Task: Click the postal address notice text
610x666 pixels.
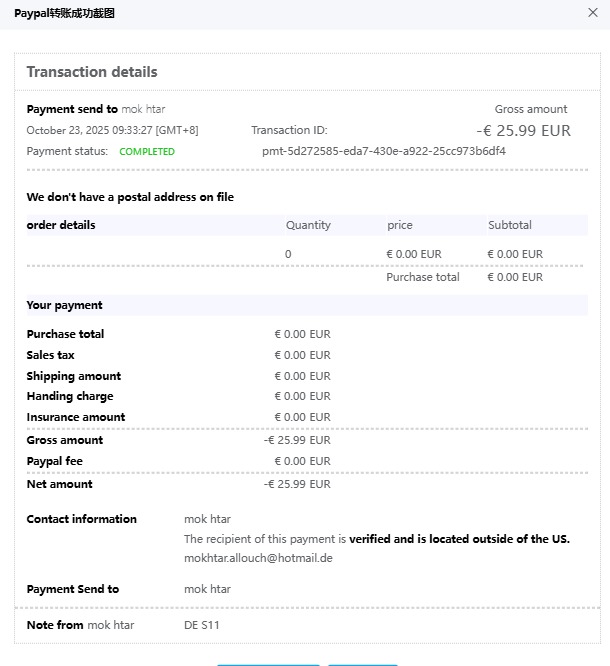Action: (130, 197)
